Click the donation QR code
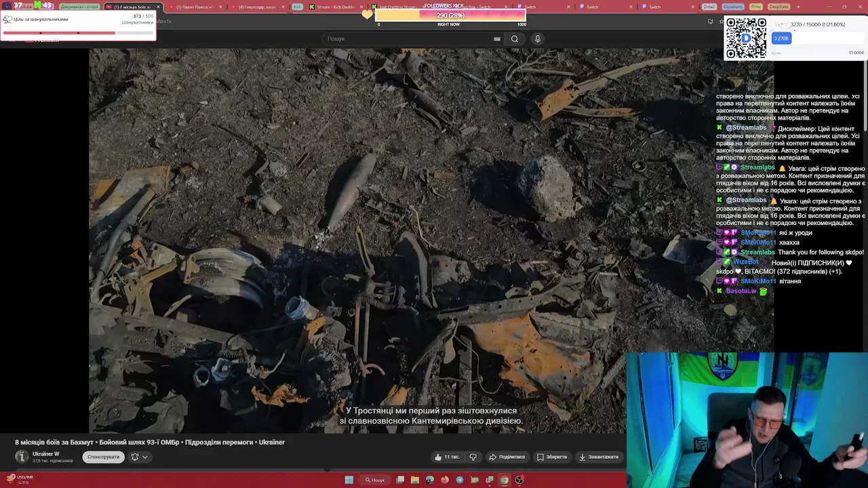Image resolution: width=868 pixels, height=488 pixels. [x=746, y=38]
